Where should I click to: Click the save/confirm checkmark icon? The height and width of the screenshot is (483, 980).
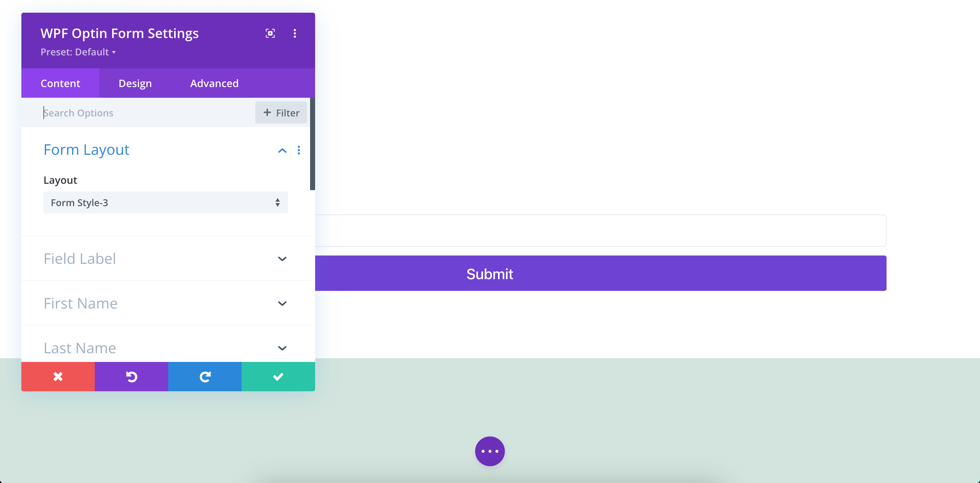pos(279,376)
